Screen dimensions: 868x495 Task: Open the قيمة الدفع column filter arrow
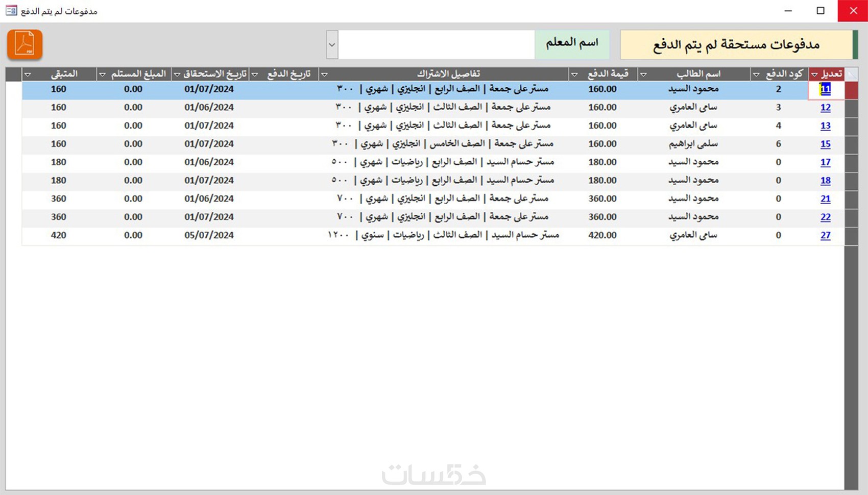574,75
